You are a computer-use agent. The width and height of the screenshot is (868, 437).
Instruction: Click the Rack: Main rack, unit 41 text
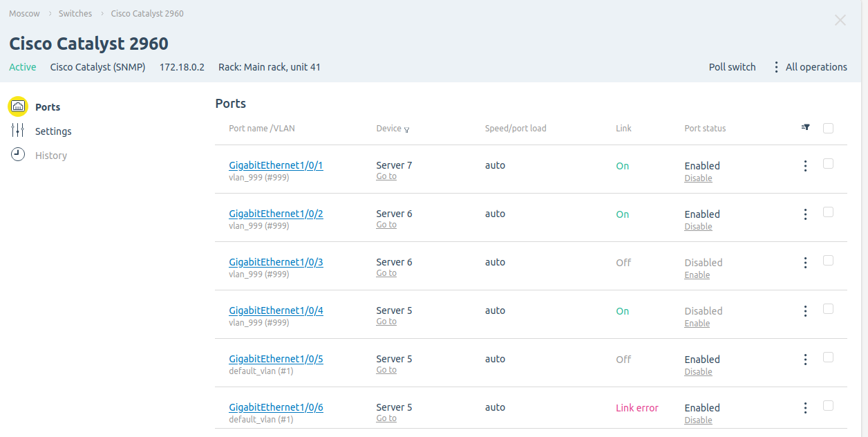click(270, 67)
